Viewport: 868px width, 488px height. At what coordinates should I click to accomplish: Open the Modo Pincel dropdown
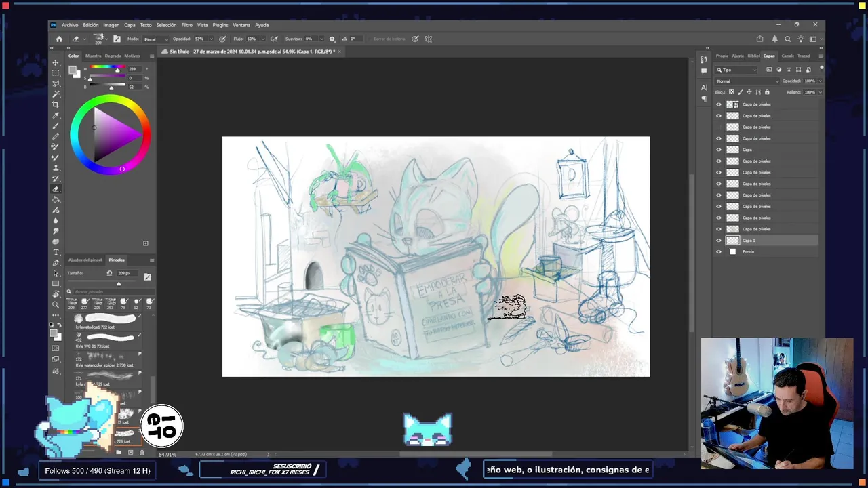tap(154, 39)
